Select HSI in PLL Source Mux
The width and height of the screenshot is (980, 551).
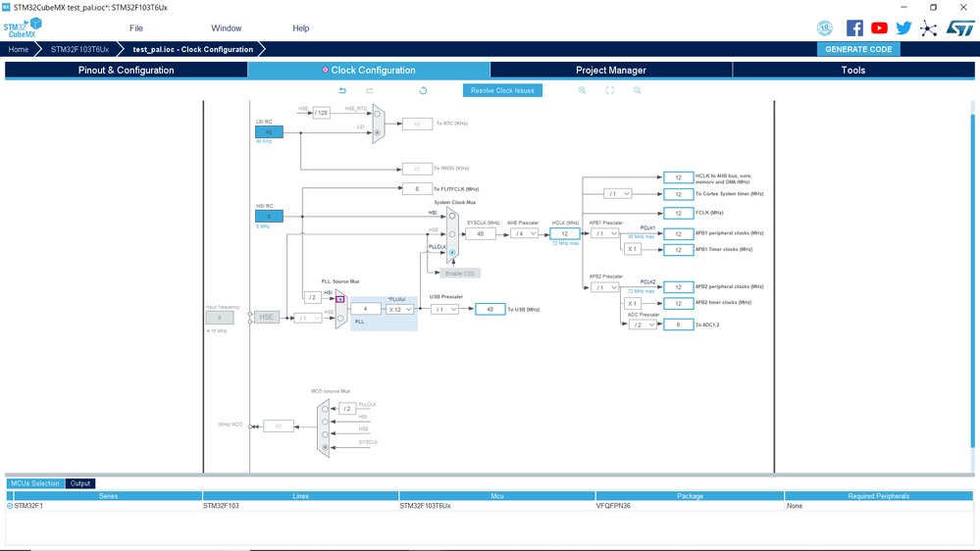point(340,300)
